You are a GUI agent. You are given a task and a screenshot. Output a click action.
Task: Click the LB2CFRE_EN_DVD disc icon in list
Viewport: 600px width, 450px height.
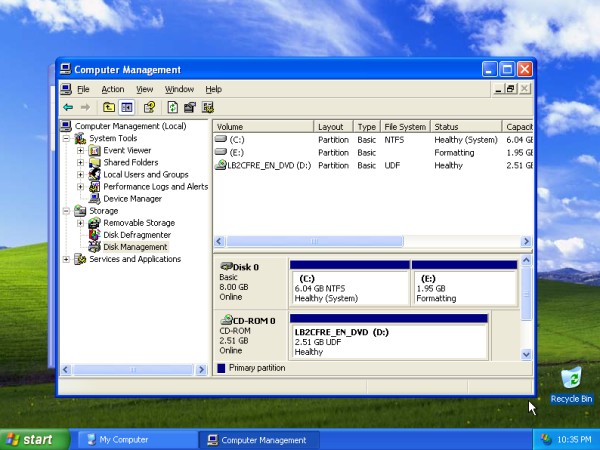[221, 165]
